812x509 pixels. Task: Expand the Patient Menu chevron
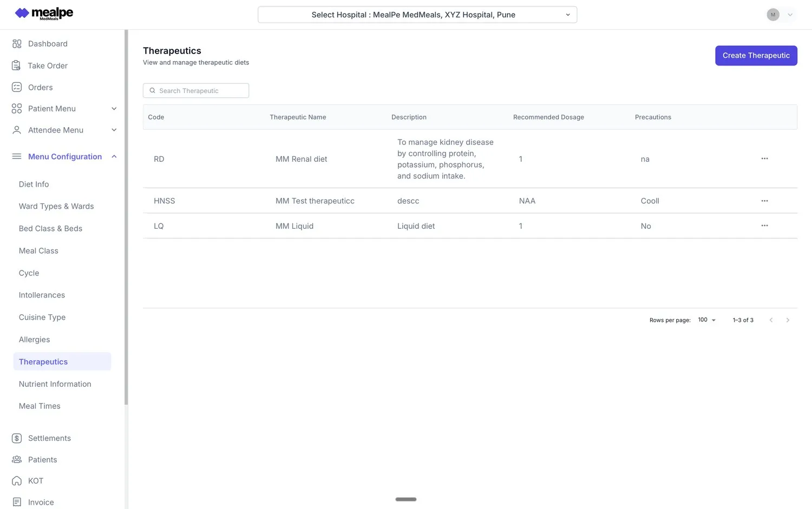point(114,109)
